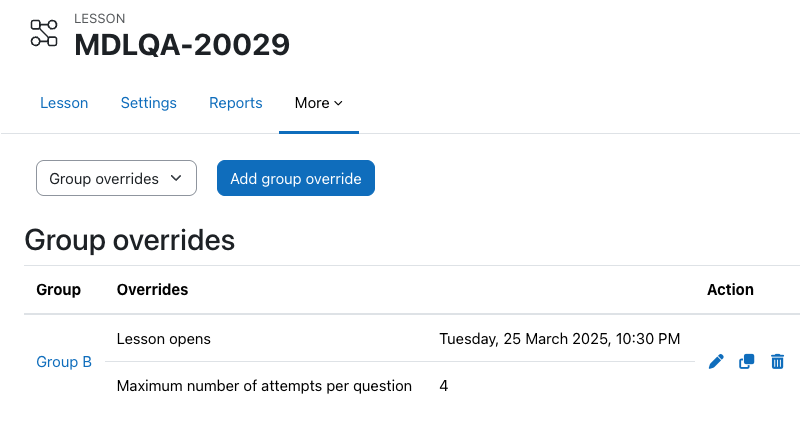Open the Group overrides dropdown selector
The height and width of the screenshot is (429, 800).
(116, 178)
